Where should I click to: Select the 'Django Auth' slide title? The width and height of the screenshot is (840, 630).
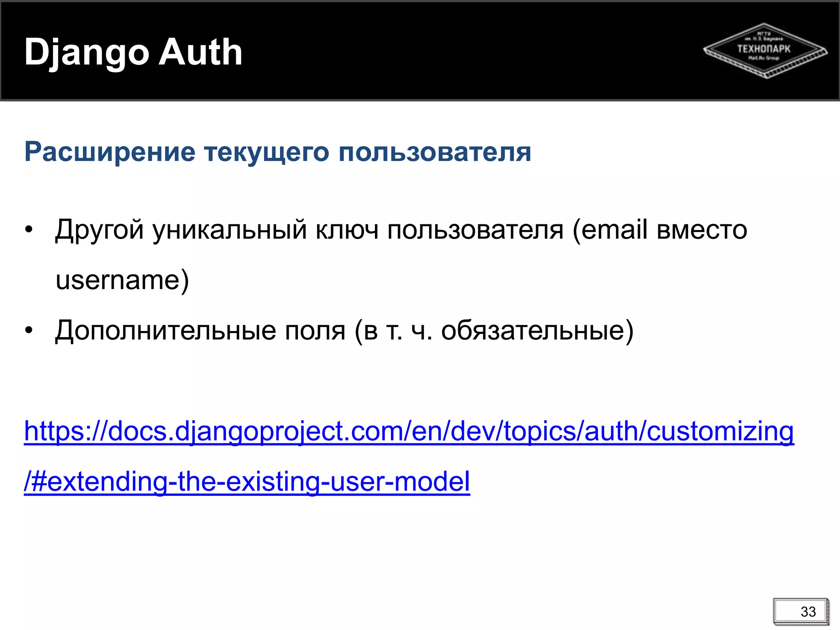[133, 52]
